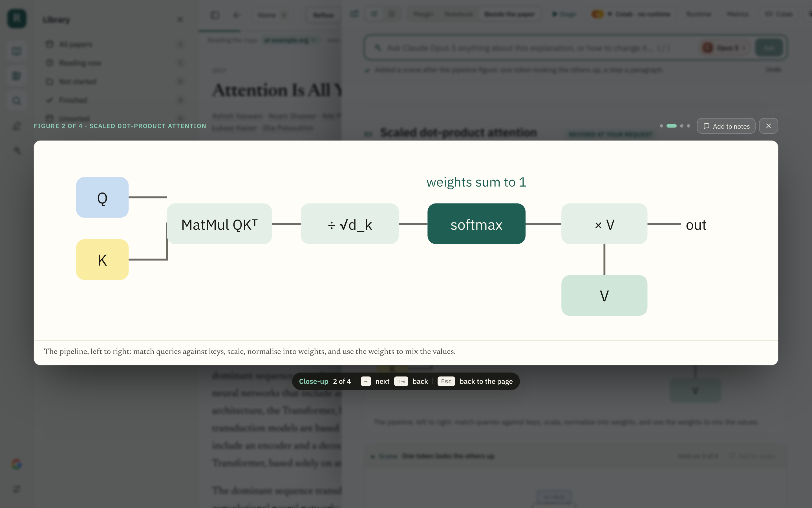The width and height of the screenshot is (812, 508).
Task: Click the blue Q box in the figure
Action: tap(102, 198)
